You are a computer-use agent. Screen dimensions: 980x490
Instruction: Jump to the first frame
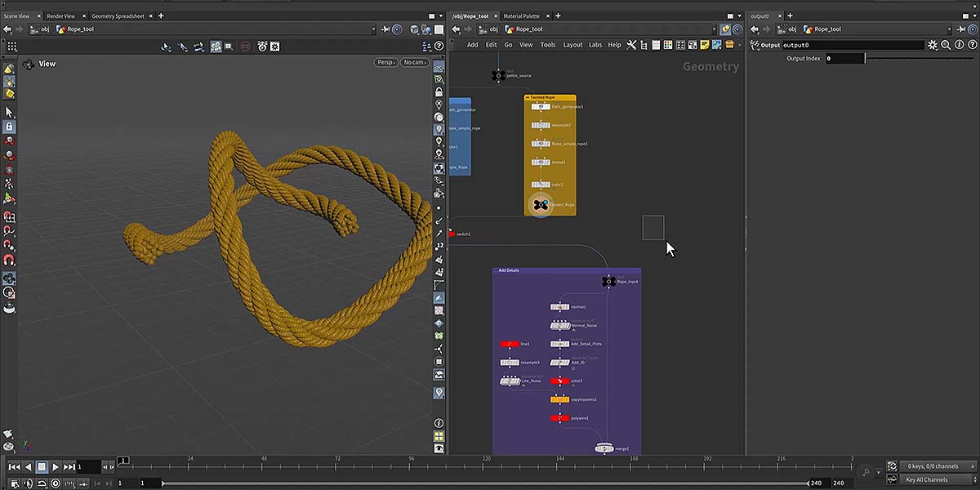14,467
